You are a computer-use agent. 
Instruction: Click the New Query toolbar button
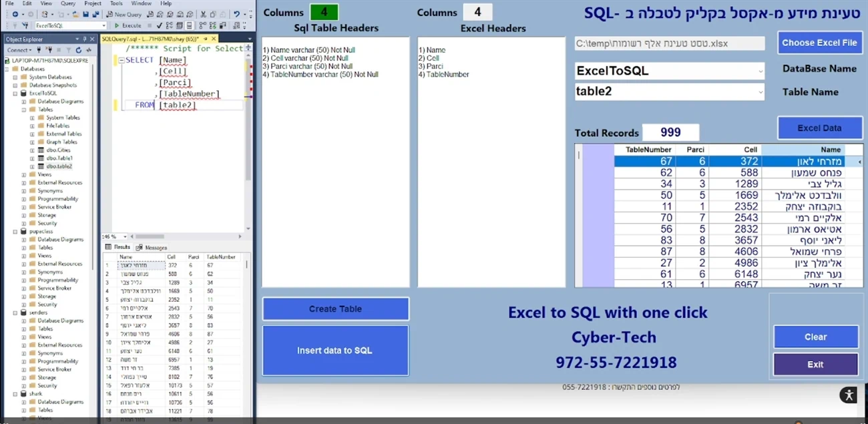click(x=124, y=14)
